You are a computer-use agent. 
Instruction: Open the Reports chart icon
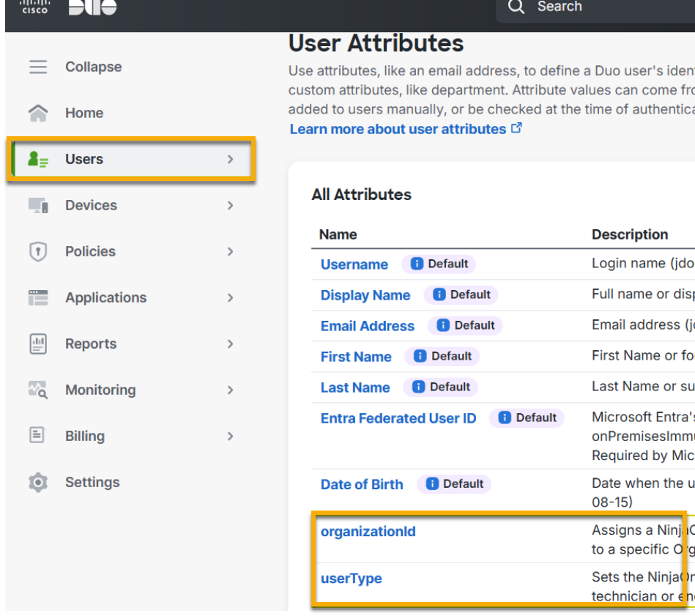coord(38,344)
